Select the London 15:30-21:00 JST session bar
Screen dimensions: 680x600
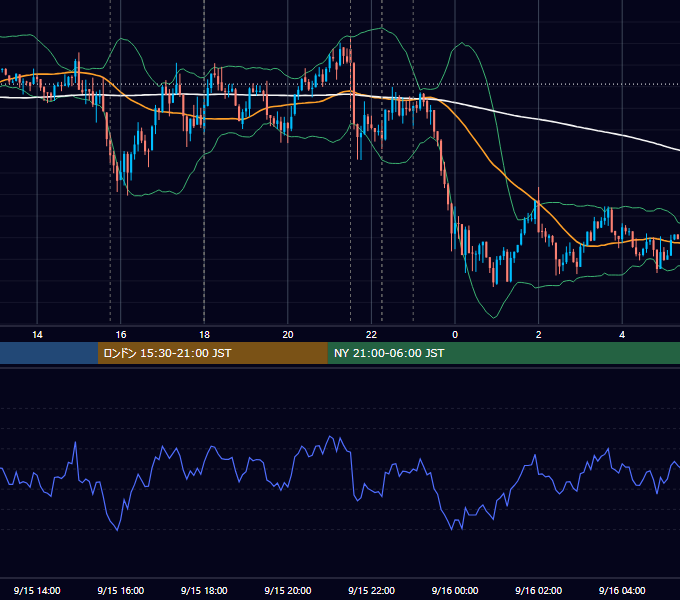212,353
